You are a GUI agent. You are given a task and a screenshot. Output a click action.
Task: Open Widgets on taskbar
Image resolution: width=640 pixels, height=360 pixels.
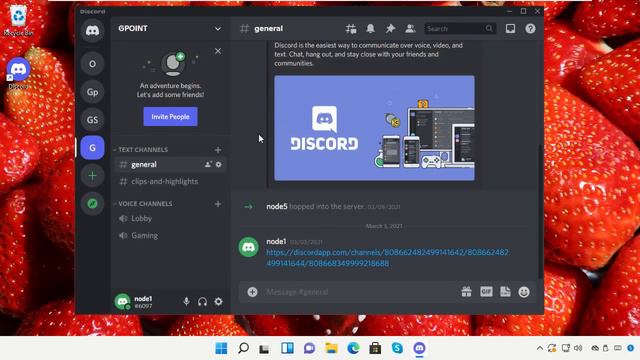(287, 348)
